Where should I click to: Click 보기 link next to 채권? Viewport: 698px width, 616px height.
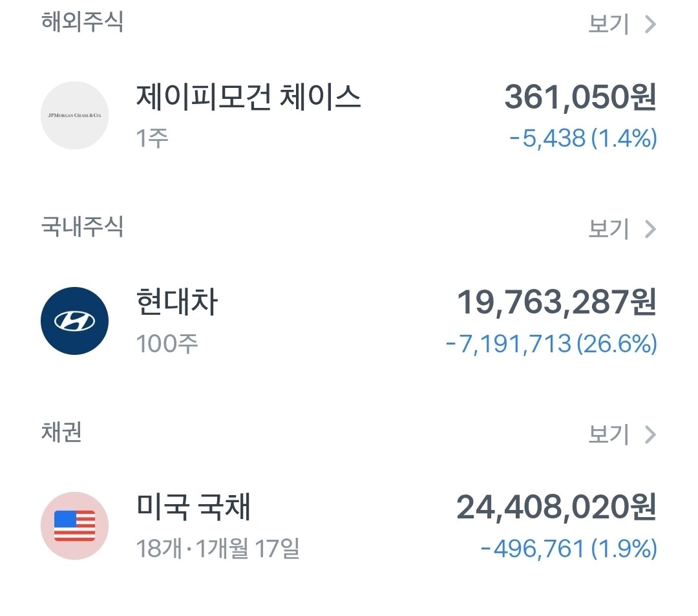(609, 435)
